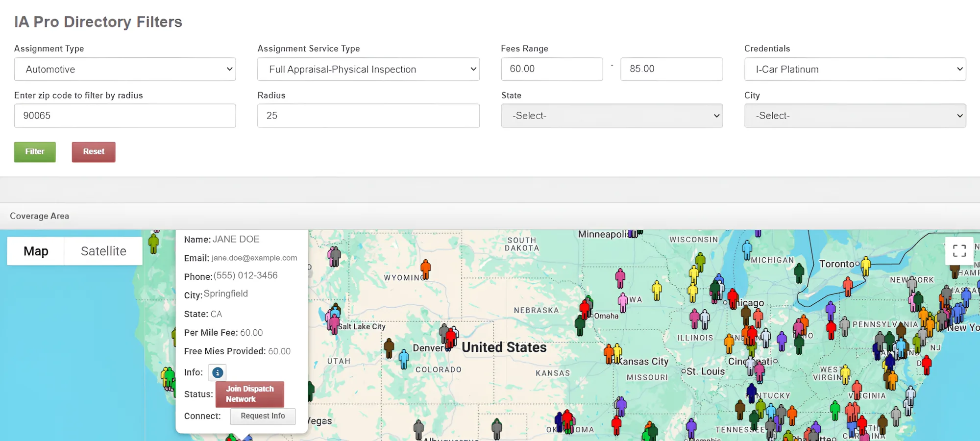Click the red marker near New Jersey coast
The width and height of the screenshot is (980, 441).
(926, 365)
